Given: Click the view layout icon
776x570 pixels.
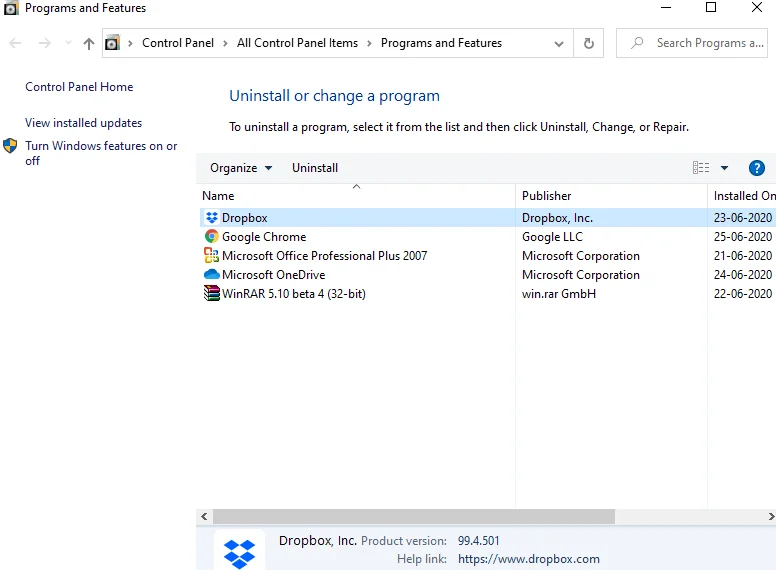Looking at the screenshot, I should 701,168.
